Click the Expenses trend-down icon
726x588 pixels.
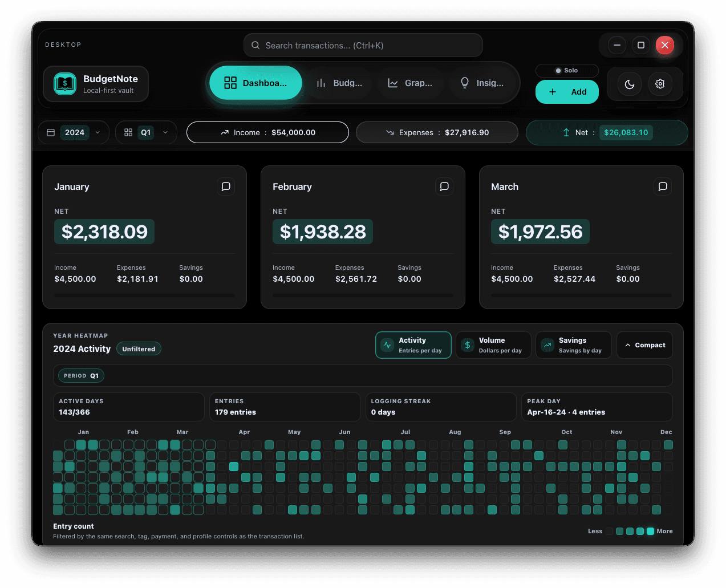[390, 132]
